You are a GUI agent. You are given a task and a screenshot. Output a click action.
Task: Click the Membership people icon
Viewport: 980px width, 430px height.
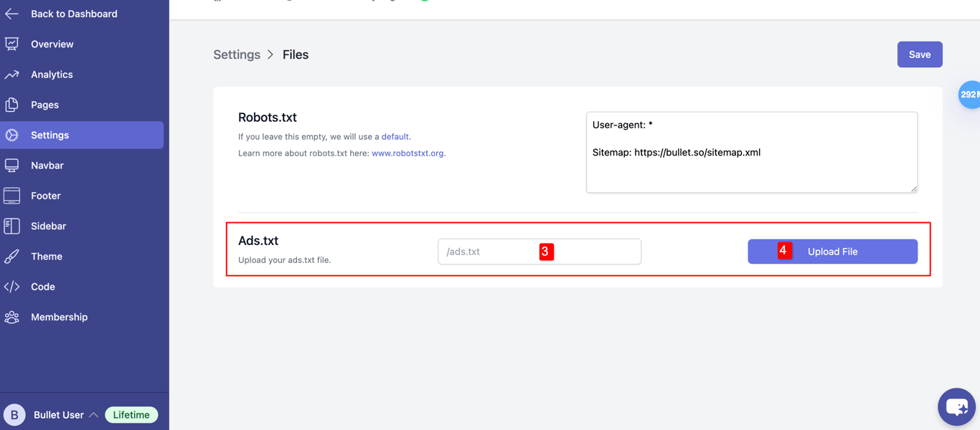pyautogui.click(x=12, y=317)
